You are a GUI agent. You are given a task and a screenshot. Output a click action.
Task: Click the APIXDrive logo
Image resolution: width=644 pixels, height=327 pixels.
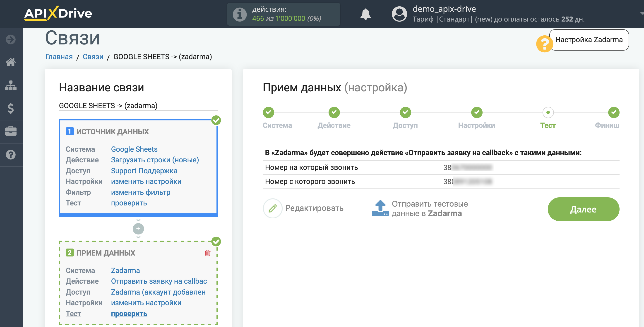click(58, 13)
